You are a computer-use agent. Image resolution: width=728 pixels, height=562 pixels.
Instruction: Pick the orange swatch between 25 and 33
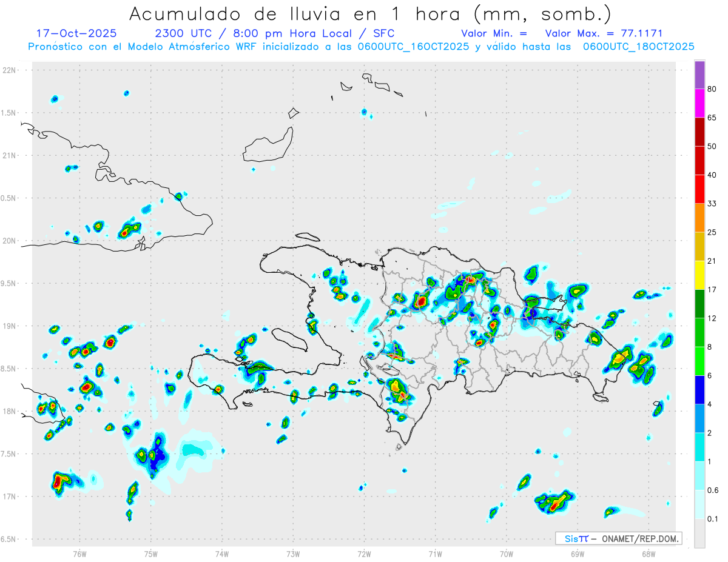click(699, 218)
